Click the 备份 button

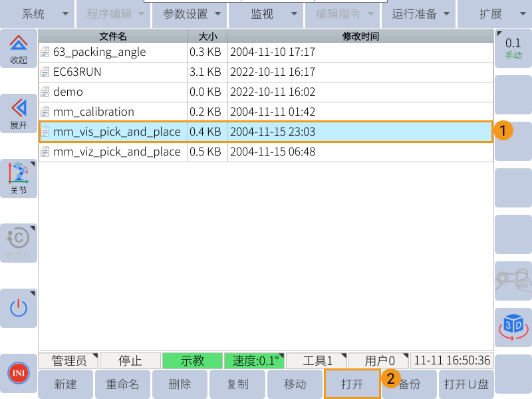[x=410, y=384]
